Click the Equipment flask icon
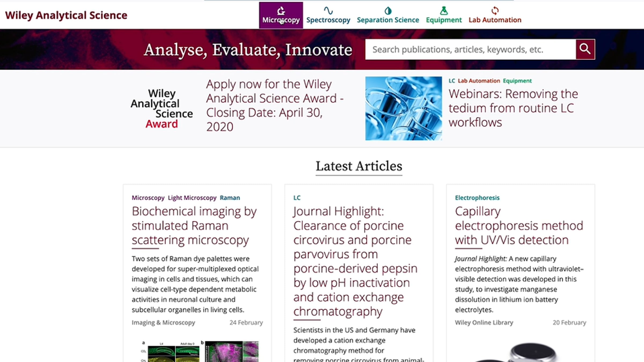 [x=444, y=11]
